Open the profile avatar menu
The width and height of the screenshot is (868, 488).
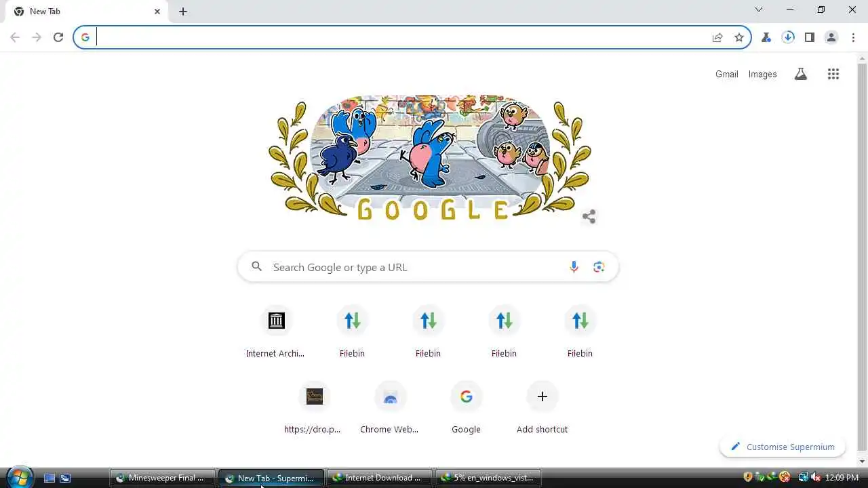(x=831, y=37)
